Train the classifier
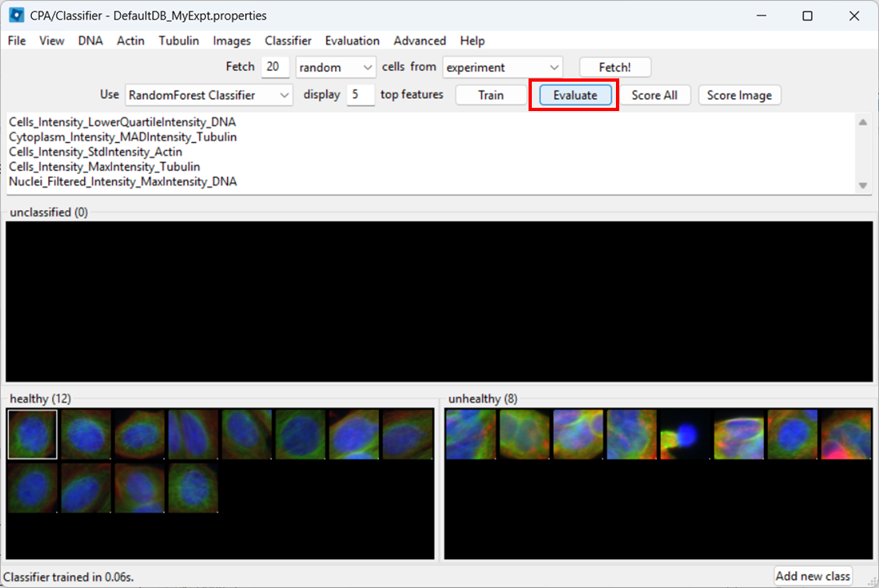879x588 pixels. pyautogui.click(x=490, y=95)
